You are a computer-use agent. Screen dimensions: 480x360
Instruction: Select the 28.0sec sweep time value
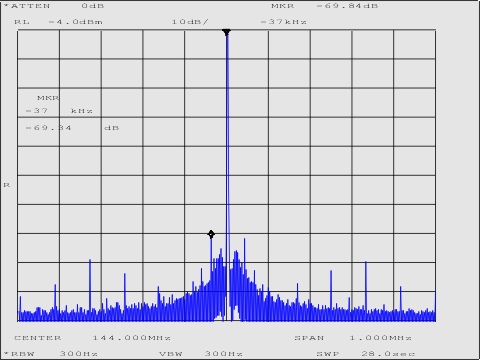[x=388, y=354]
